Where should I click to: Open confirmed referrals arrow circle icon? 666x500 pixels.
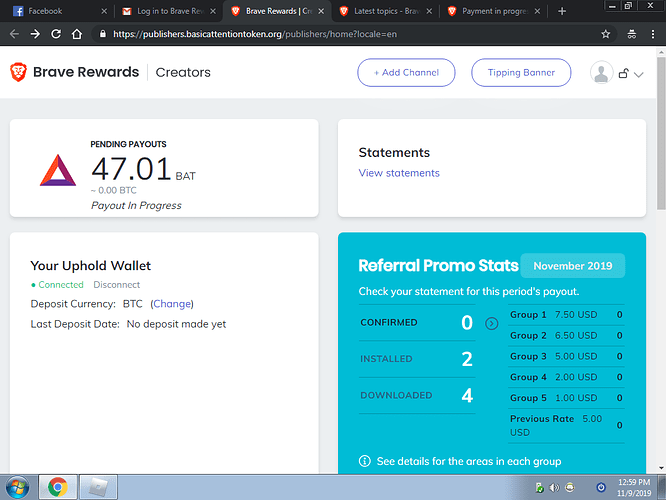pyautogui.click(x=491, y=324)
